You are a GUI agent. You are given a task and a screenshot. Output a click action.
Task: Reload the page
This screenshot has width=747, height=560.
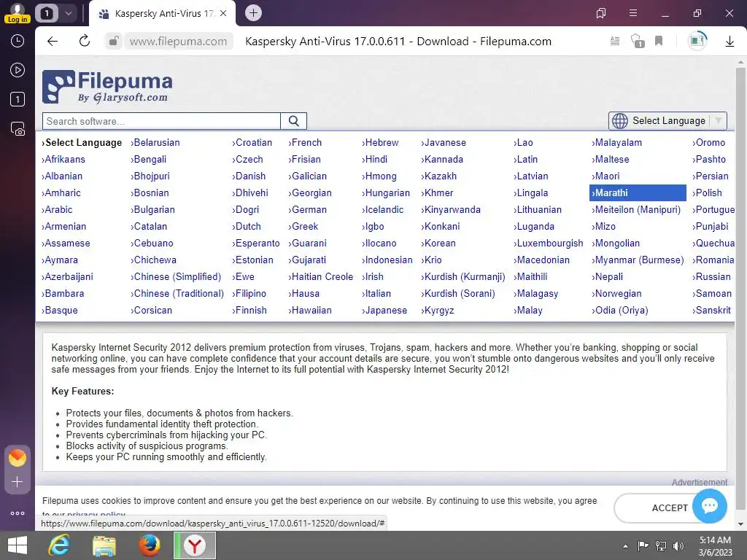[85, 41]
